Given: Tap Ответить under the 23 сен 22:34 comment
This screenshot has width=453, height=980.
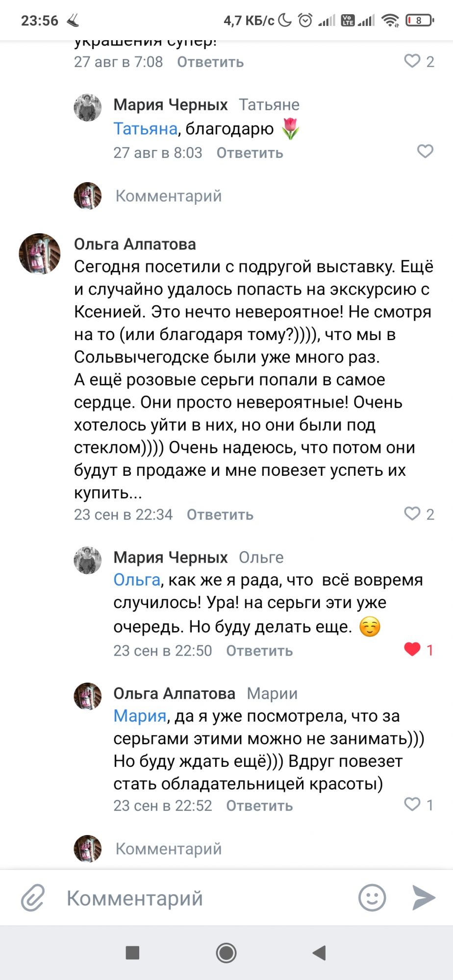Looking at the screenshot, I should [x=220, y=514].
